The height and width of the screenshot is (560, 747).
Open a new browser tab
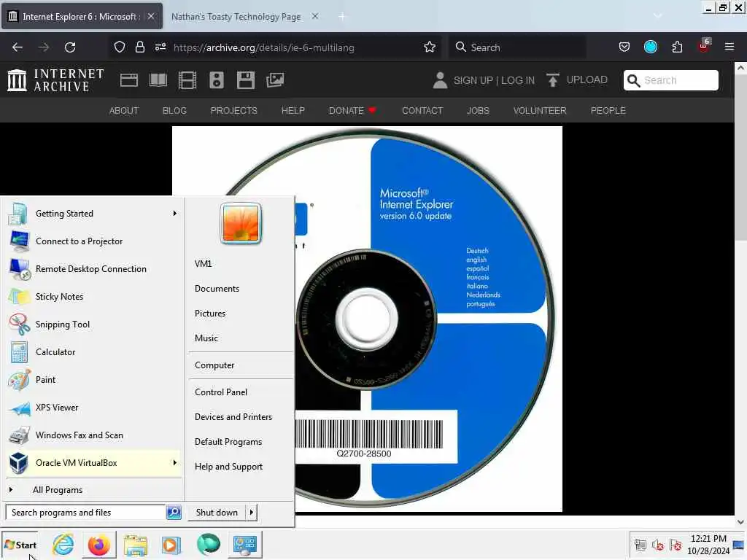point(341,17)
